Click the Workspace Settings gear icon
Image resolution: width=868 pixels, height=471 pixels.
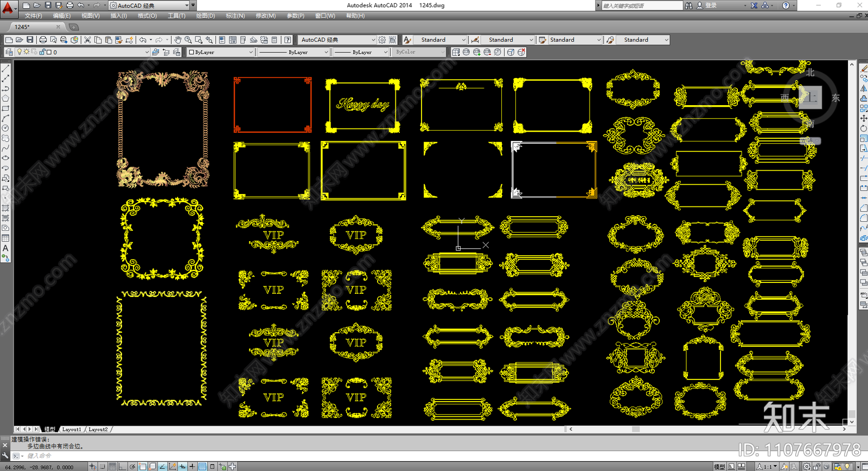(x=382, y=40)
